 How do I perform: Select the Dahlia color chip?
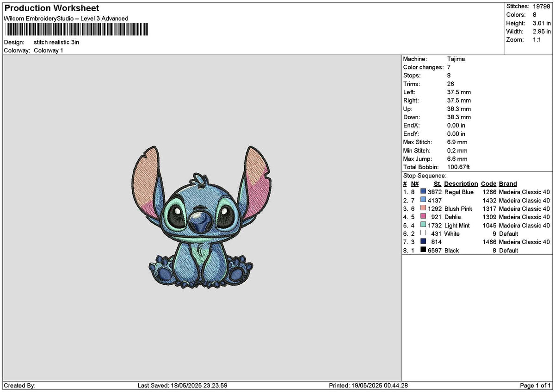(x=423, y=217)
